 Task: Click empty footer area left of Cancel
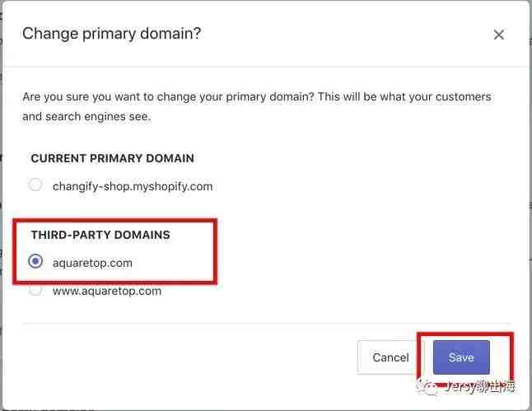187,357
